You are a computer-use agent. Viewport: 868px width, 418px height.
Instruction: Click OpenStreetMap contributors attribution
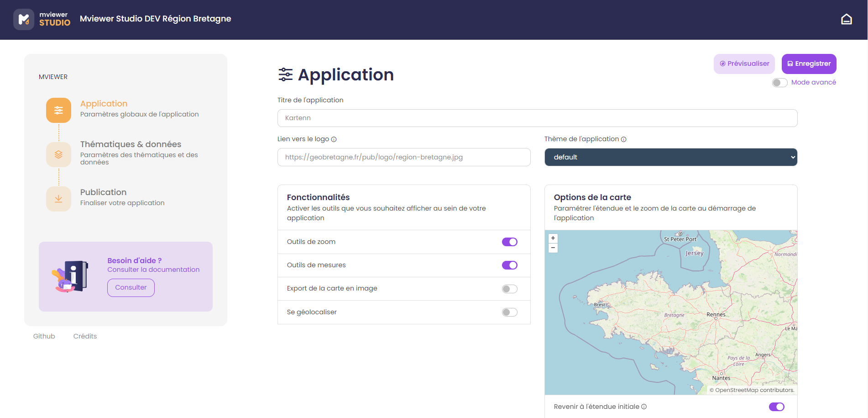pyautogui.click(x=752, y=390)
